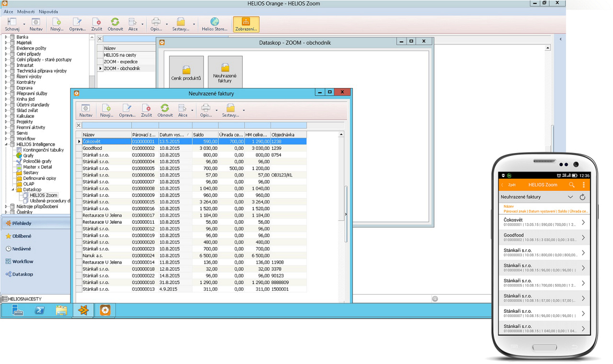Click Akce in Neuhrazené faktury toolbar
The width and height of the screenshot is (613, 364).
[x=183, y=110]
